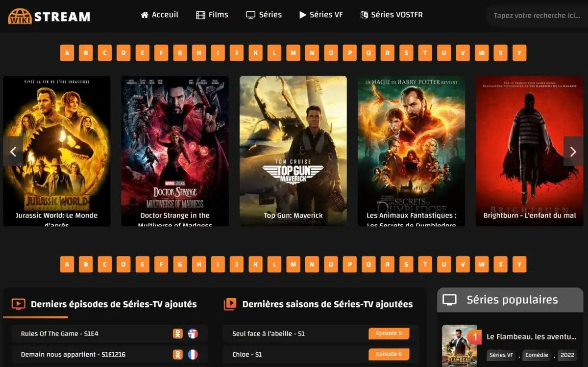Click the orange OK icon on the Demain nous appartient row
The width and height of the screenshot is (588, 367).
[177, 354]
